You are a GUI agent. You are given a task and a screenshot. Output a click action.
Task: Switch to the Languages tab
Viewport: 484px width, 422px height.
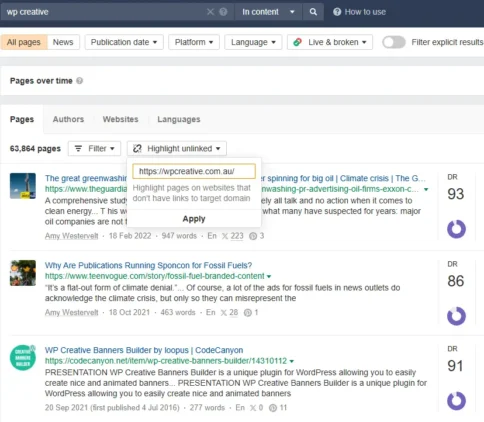[x=179, y=119]
